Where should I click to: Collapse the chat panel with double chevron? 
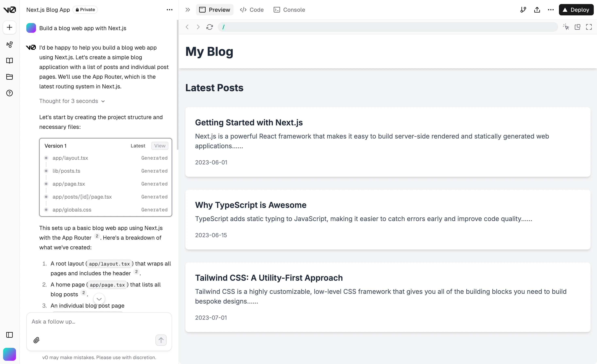[x=188, y=10]
